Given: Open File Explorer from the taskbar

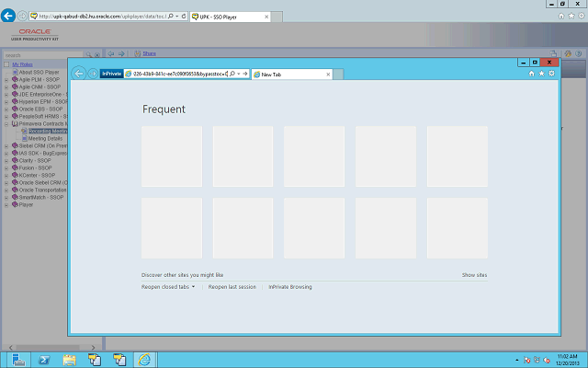Looking at the screenshot, I should pyautogui.click(x=70, y=360).
